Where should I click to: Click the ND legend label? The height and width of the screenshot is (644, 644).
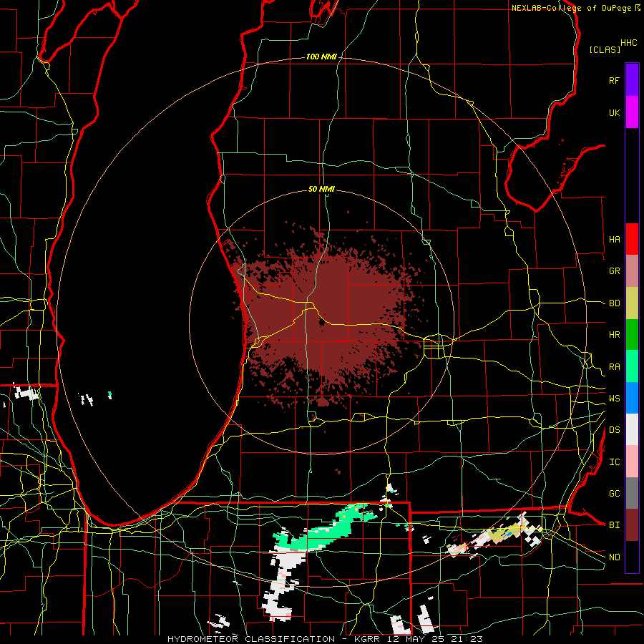click(x=614, y=557)
